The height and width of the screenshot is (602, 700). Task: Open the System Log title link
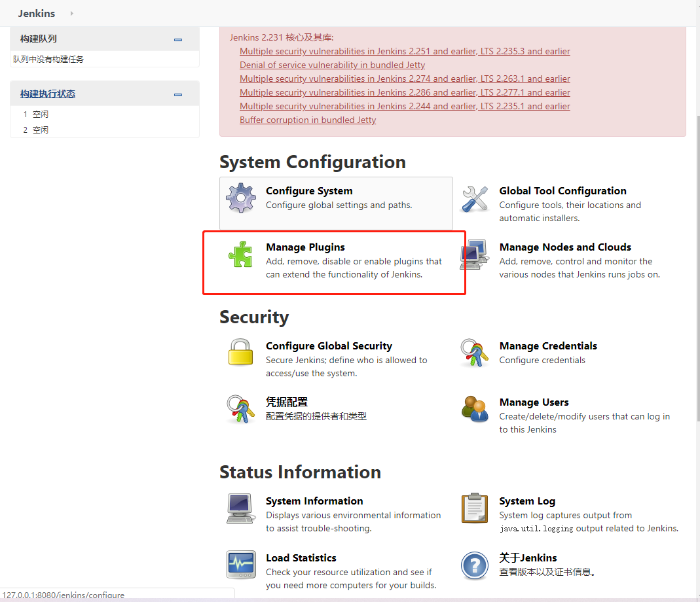point(527,501)
